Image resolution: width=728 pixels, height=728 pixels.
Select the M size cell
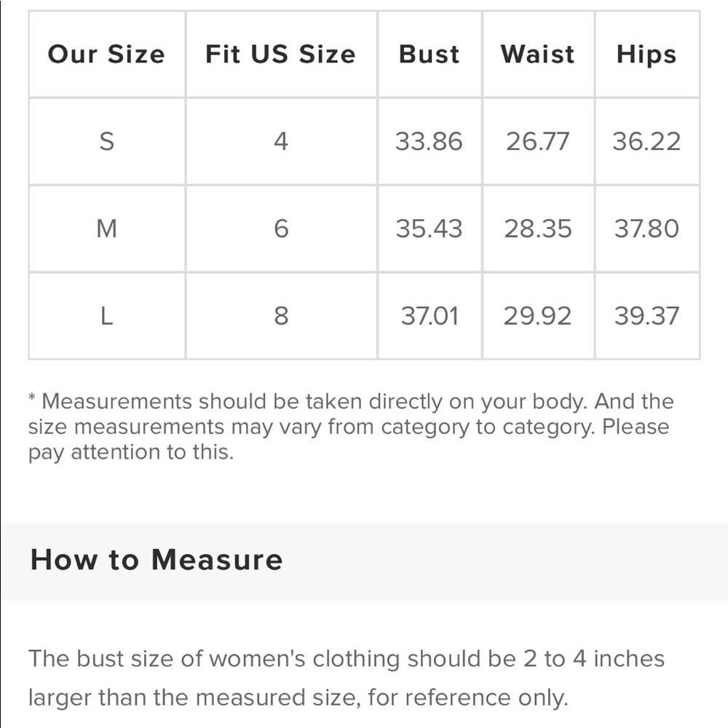(x=107, y=229)
